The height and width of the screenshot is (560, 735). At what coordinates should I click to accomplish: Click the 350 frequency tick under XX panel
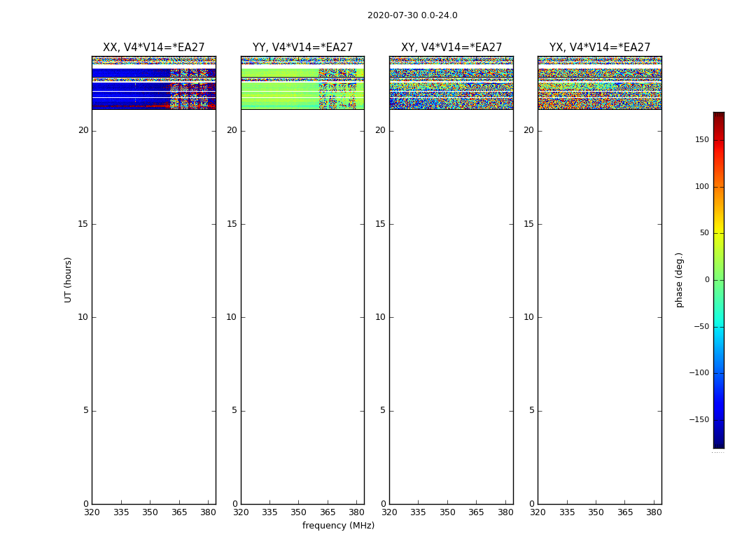coord(150,512)
